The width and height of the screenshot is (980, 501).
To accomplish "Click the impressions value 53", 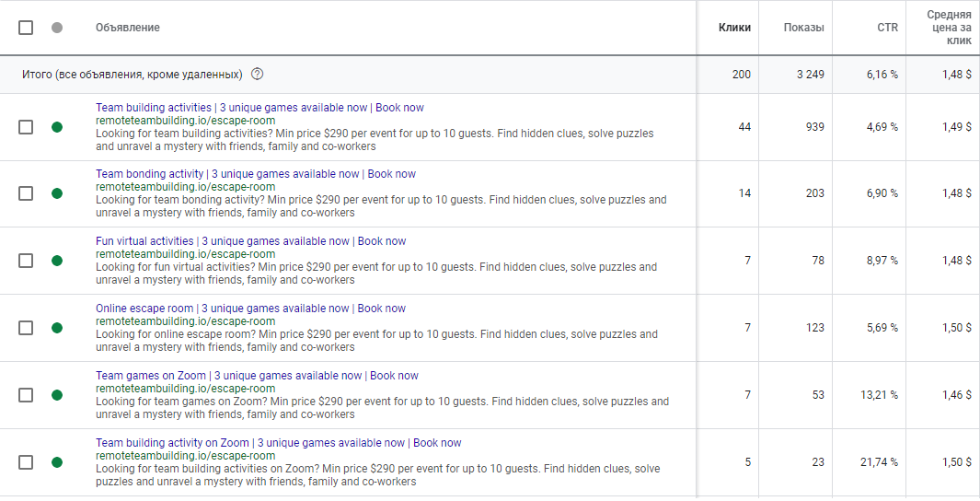I will pos(818,395).
